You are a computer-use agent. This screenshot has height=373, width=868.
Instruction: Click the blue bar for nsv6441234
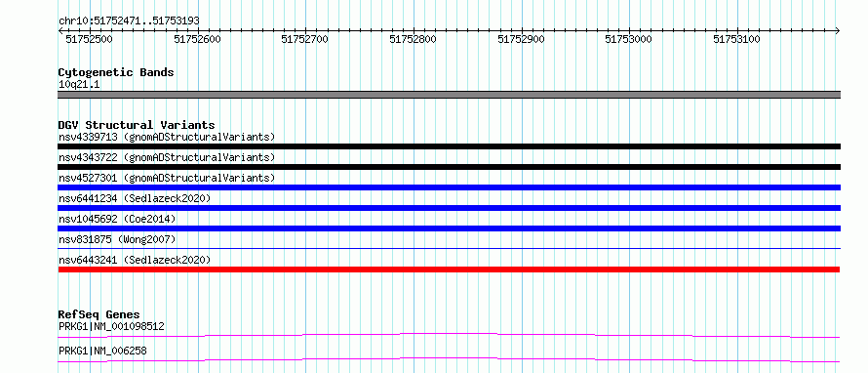[x=449, y=208]
